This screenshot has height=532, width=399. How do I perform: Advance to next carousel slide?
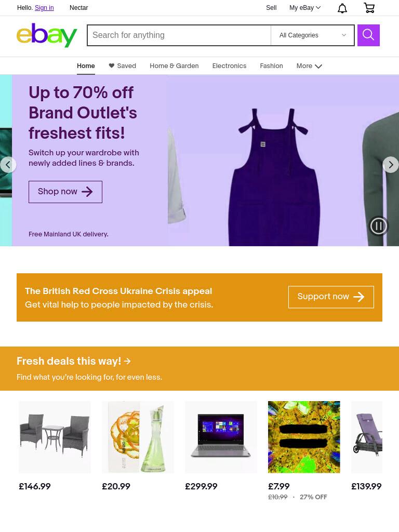(x=391, y=165)
